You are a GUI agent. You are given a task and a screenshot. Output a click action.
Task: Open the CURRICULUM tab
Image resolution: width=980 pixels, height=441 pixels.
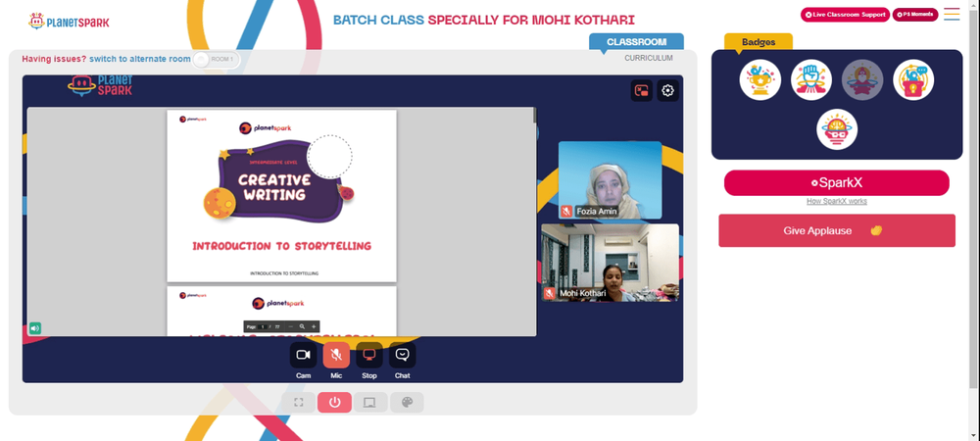coord(649,58)
